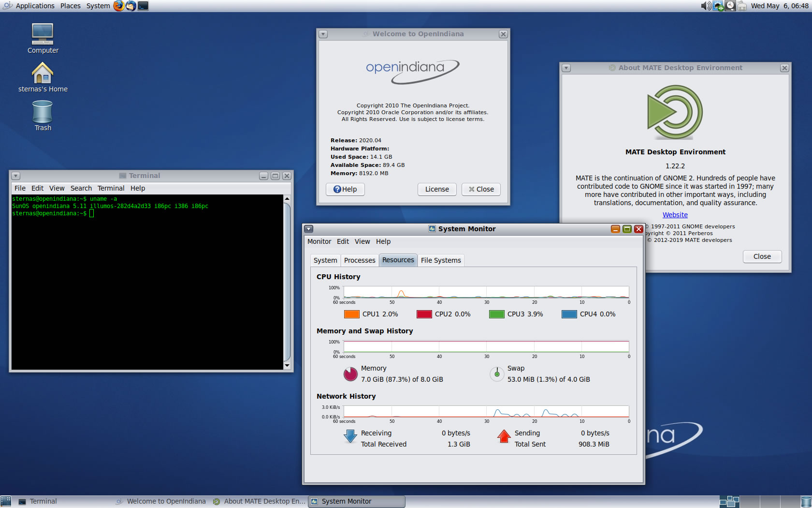
Task: Click the volume speaker icon in tray
Action: 706,6
